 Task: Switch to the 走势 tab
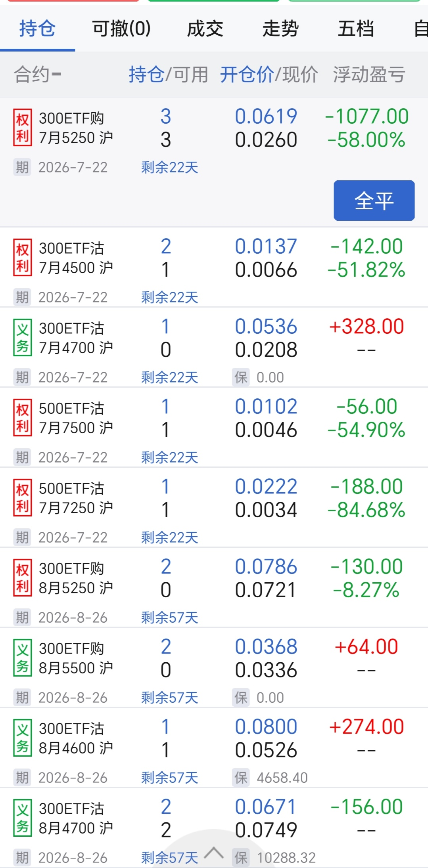(280, 29)
